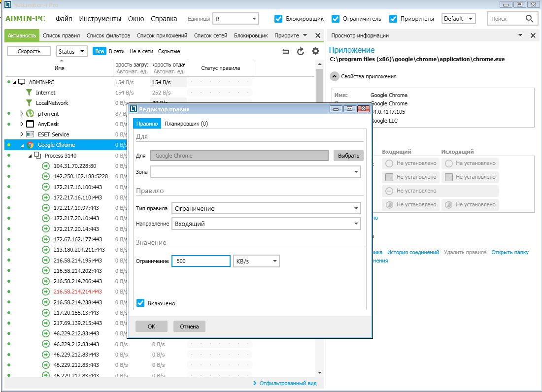
Task: Click the incoming priority shield icon button
Action: click(x=410, y=204)
